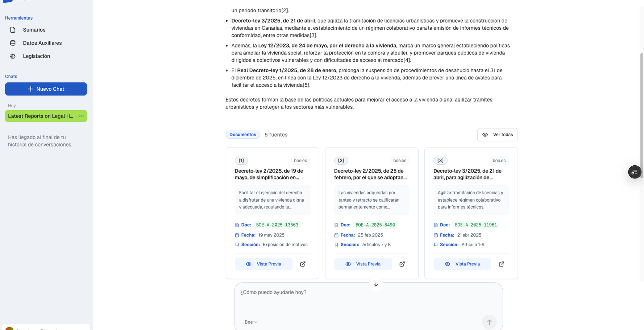The image size is (644, 330).
Task: Click the [2] citation badge on card
Action: [341, 160]
